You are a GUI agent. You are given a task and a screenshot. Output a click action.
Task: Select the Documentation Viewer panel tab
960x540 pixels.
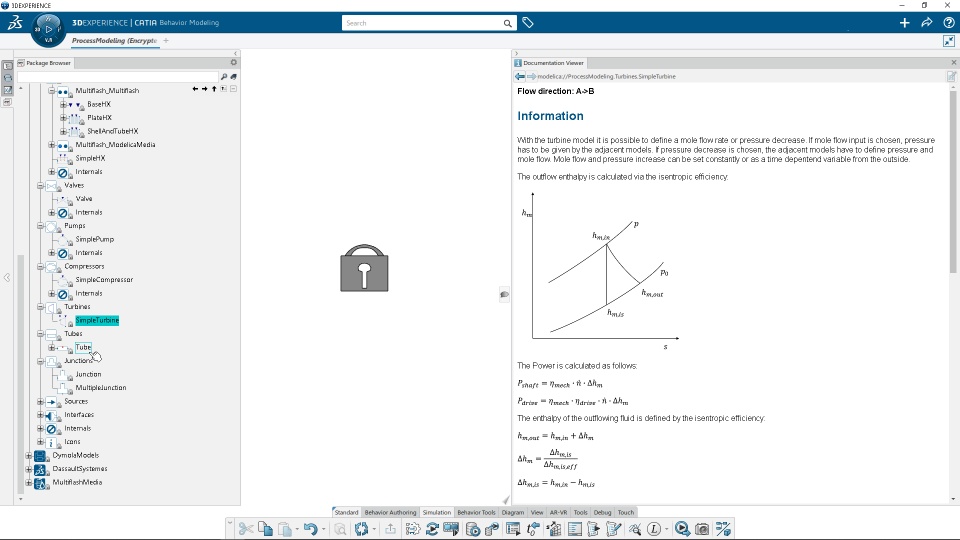[549, 63]
